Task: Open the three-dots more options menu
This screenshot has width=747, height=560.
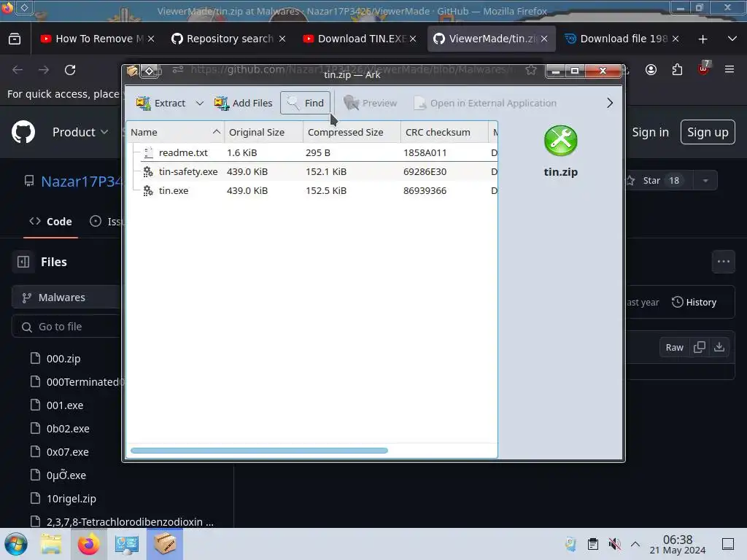Action: click(723, 262)
